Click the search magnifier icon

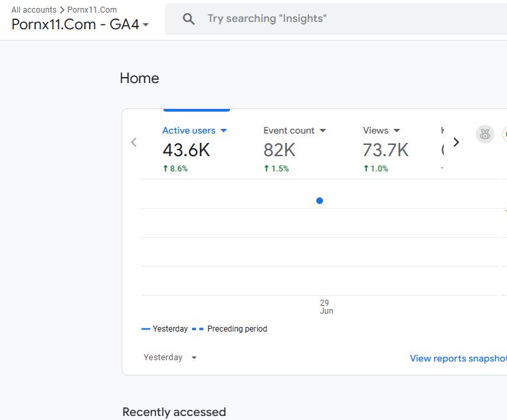pyautogui.click(x=189, y=19)
